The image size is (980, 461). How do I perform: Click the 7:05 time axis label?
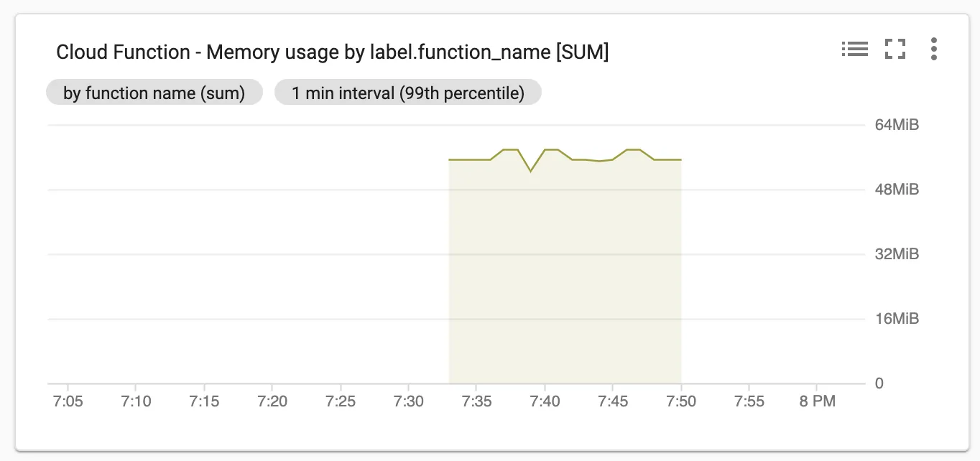click(68, 401)
